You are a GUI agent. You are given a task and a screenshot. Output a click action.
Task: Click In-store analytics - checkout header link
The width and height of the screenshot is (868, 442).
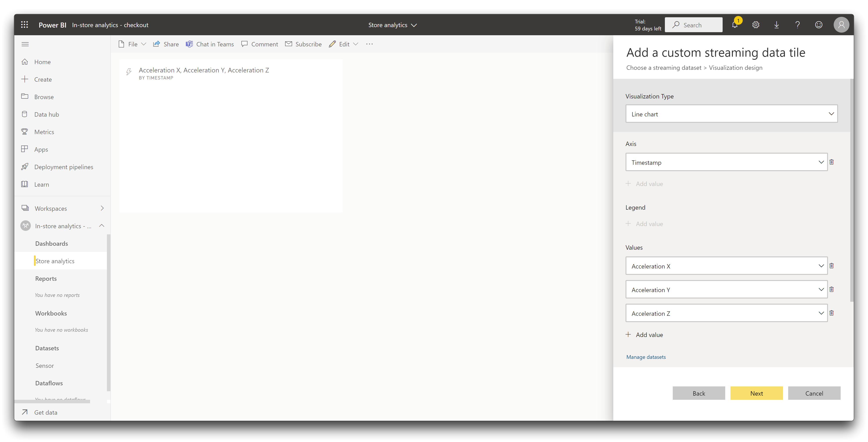pos(110,25)
